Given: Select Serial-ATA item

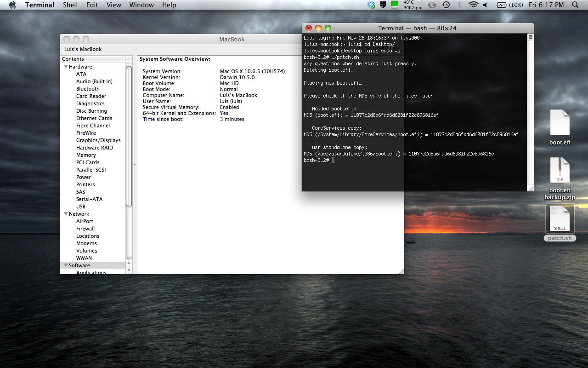Looking at the screenshot, I should (90, 199).
